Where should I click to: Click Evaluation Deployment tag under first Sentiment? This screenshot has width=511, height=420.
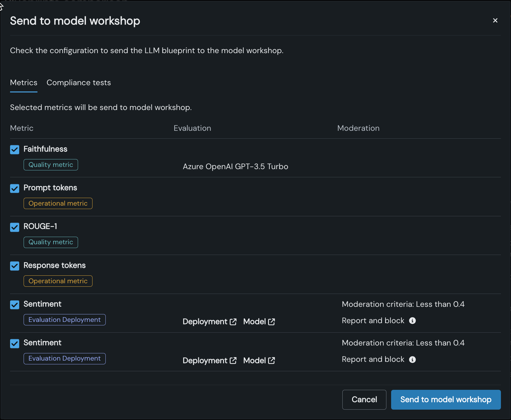coord(65,320)
